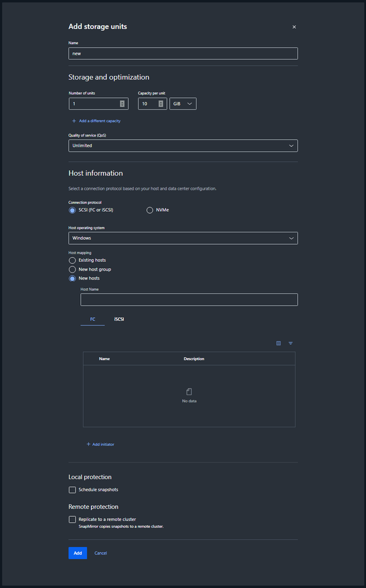Select SCSI (FC or iSCSI) protocol
This screenshot has width=366, height=588.
[x=72, y=210]
